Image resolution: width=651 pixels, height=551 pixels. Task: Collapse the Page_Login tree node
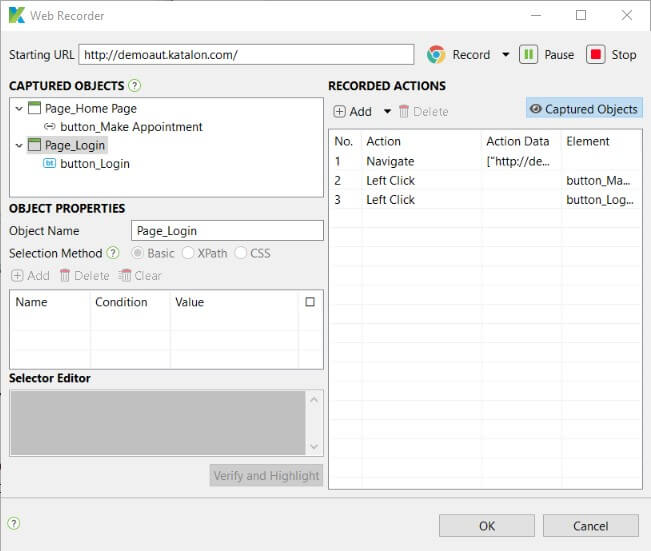coord(19,146)
